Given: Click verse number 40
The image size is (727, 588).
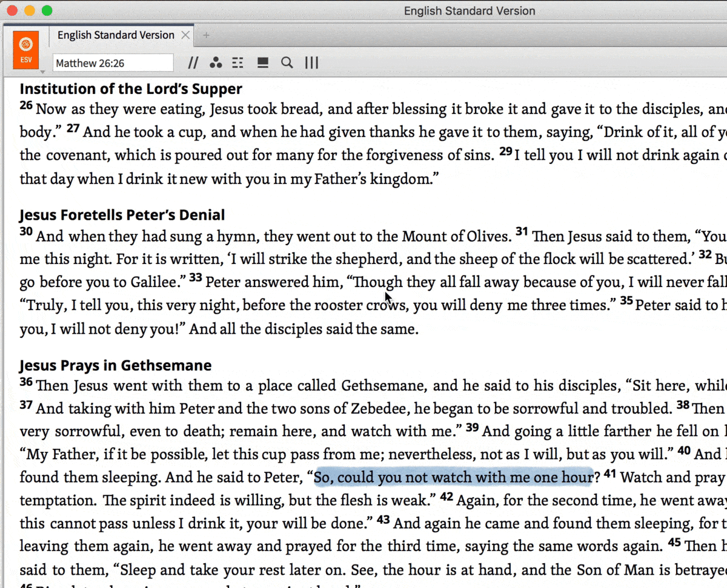Looking at the screenshot, I should 685,451.
